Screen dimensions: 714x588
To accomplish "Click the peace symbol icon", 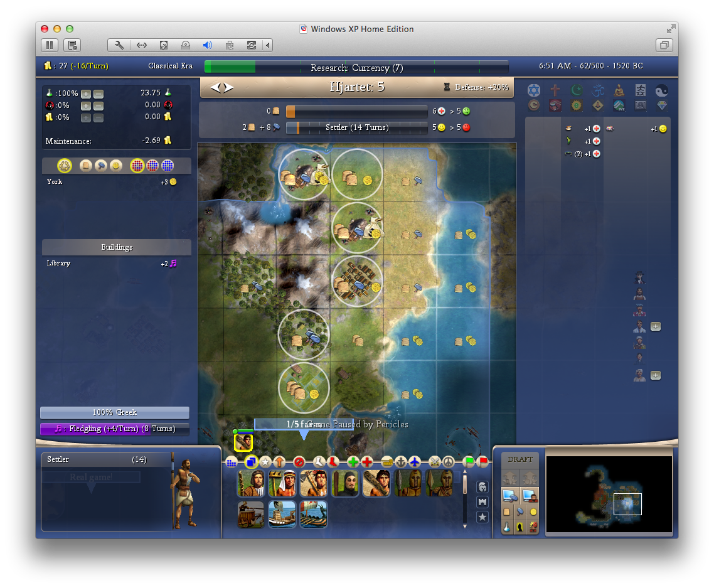I will (449, 462).
